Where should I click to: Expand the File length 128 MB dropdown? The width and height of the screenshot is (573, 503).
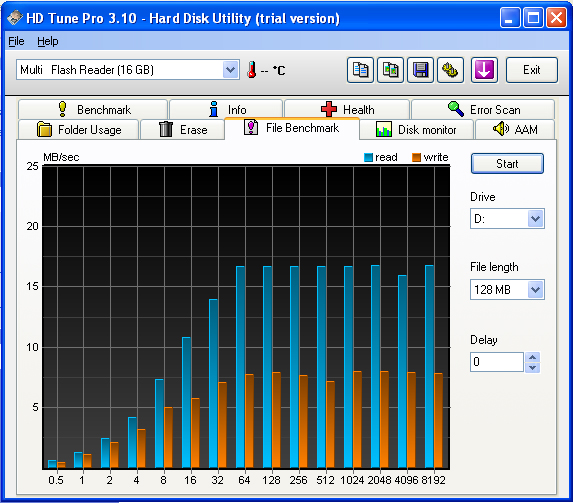point(535,290)
